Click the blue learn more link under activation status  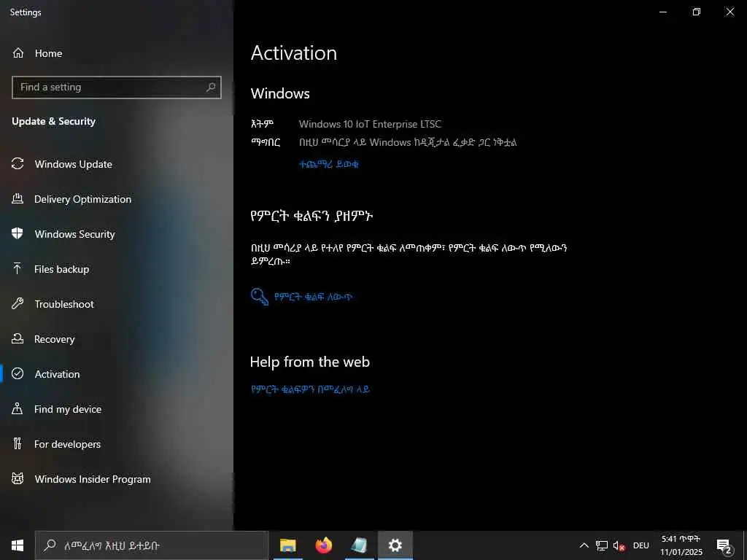[x=328, y=164]
